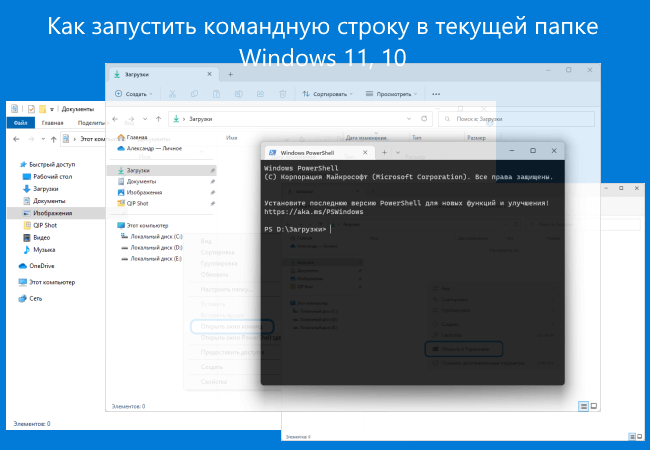Screen dimensions: 650x450
Task: Open recent locations chevron in Документы window
Action: [x=43, y=139]
